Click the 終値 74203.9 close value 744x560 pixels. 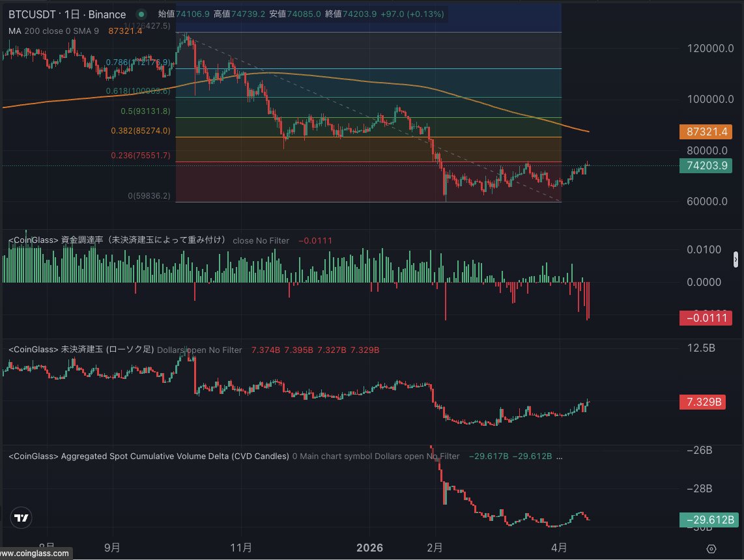tap(351, 14)
